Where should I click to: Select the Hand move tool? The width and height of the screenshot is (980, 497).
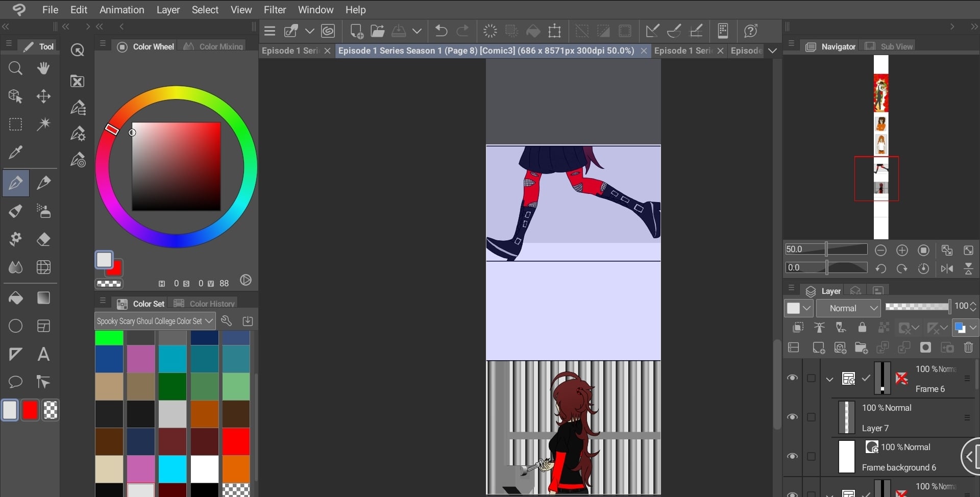pyautogui.click(x=43, y=68)
